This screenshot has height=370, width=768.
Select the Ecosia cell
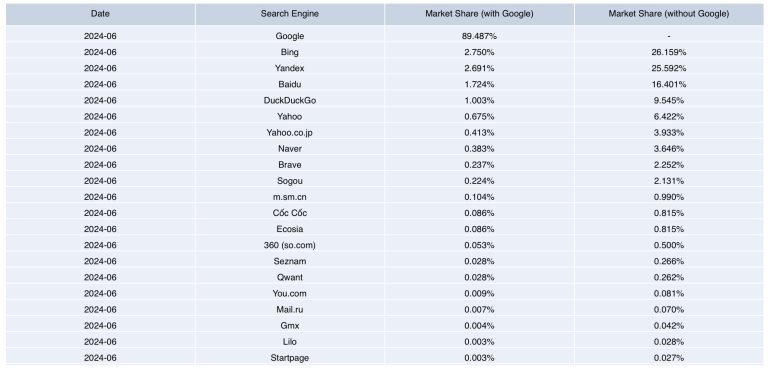click(289, 229)
